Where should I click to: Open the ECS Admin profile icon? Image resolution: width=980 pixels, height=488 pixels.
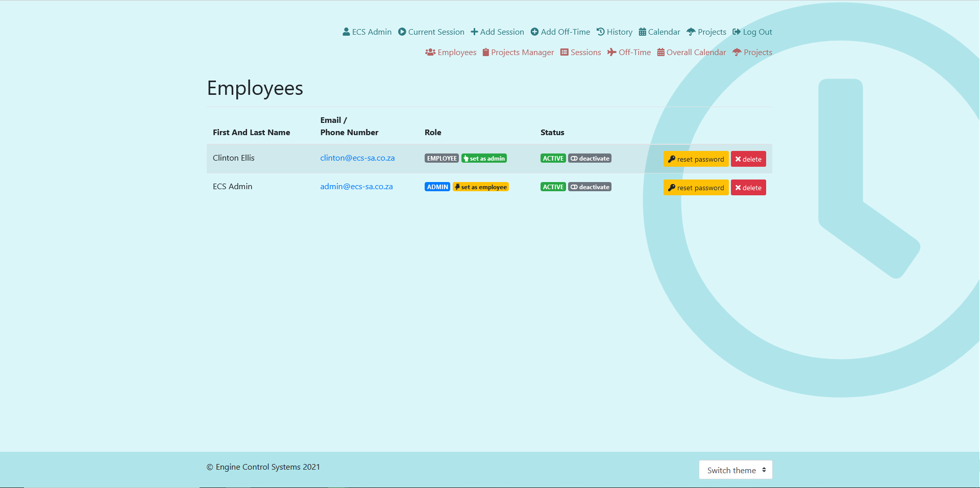point(346,32)
